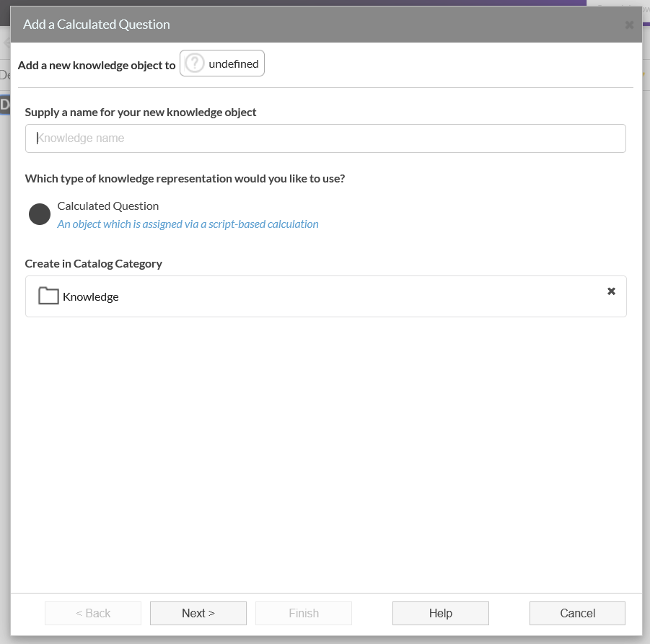Click the Add a Calculated Question title bar
650x644 pixels.
(x=289, y=25)
